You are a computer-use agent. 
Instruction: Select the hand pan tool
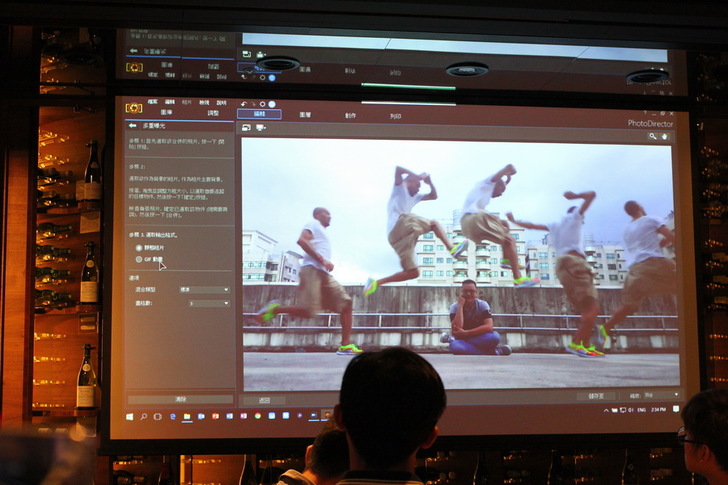[x=664, y=136]
